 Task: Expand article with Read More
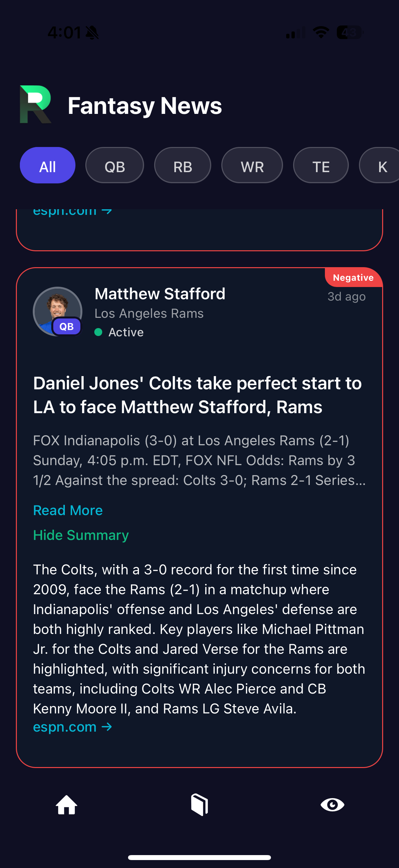click(68, 510)
